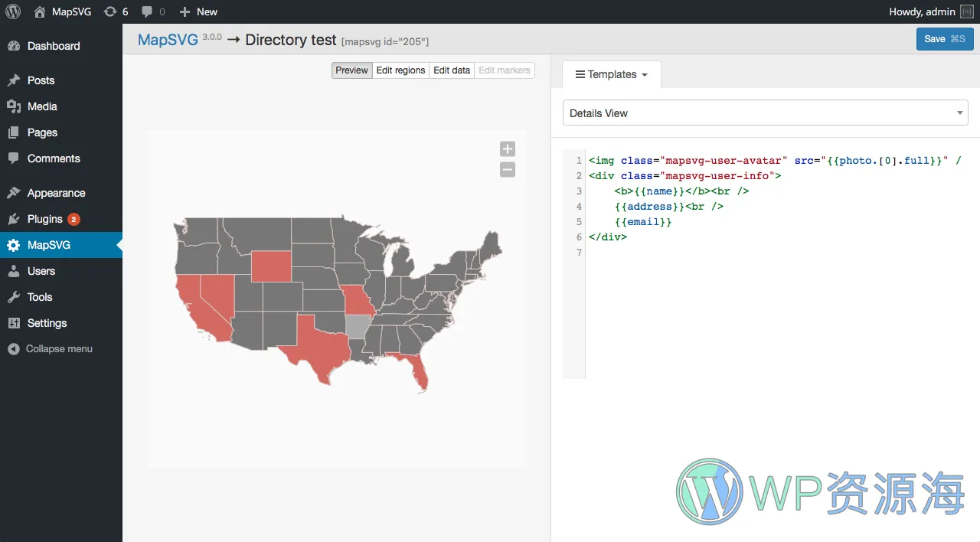Click the Pages icon in the sidebar
This screenshot has width=980, height=542.
point(14,132)
